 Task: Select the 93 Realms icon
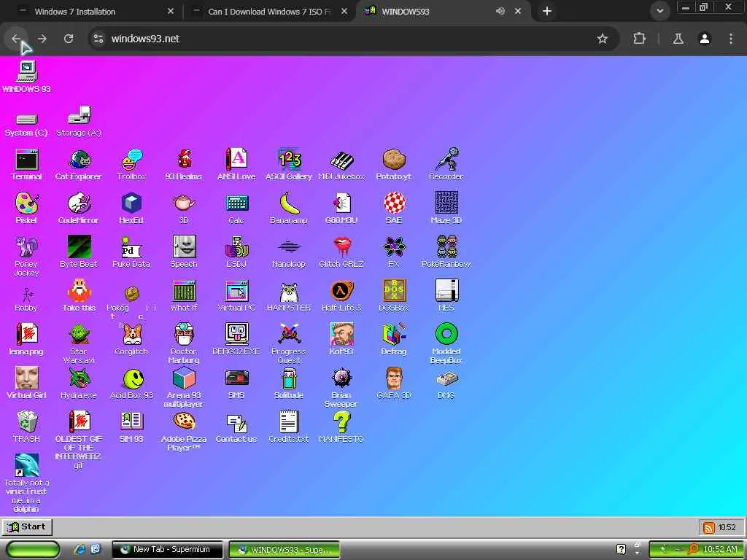[184, 165]
